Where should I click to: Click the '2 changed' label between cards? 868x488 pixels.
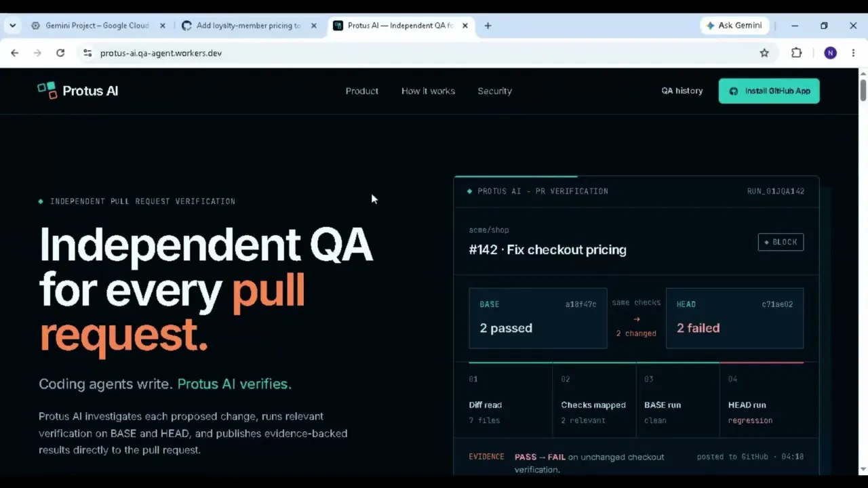pyautogui.click(x=636, y=333)
